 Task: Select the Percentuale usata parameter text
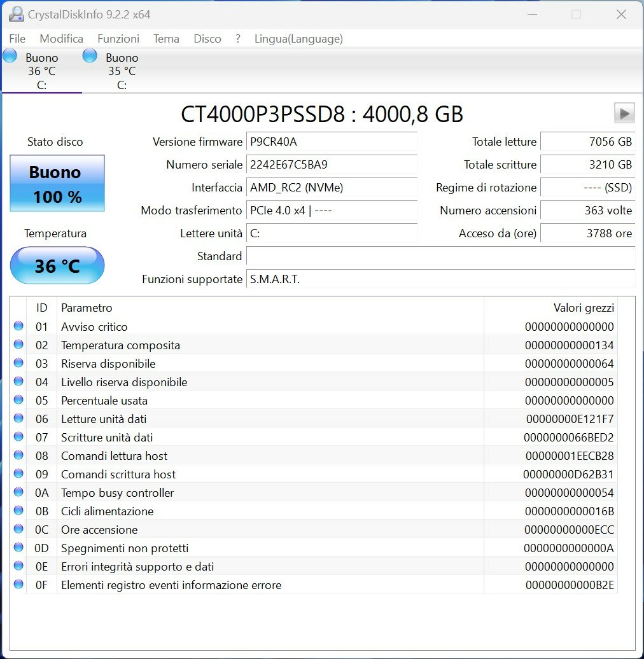point(104,401)
